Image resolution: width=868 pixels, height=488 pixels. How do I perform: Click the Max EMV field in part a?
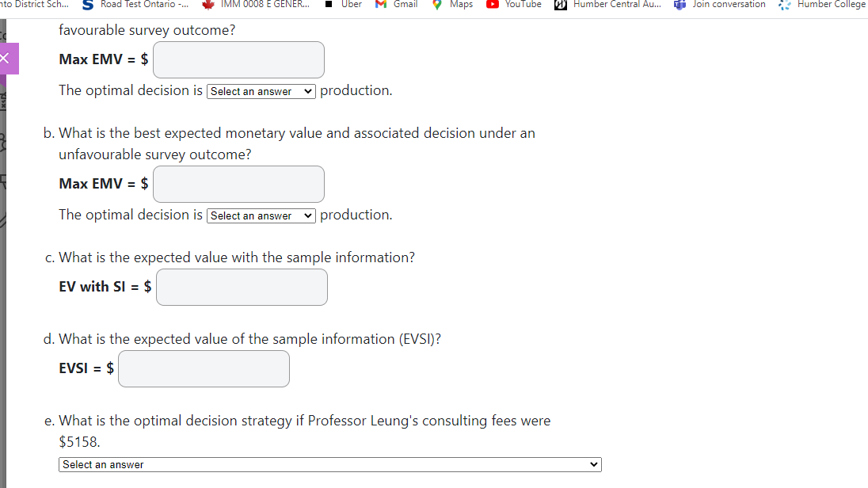pos(238,59)
